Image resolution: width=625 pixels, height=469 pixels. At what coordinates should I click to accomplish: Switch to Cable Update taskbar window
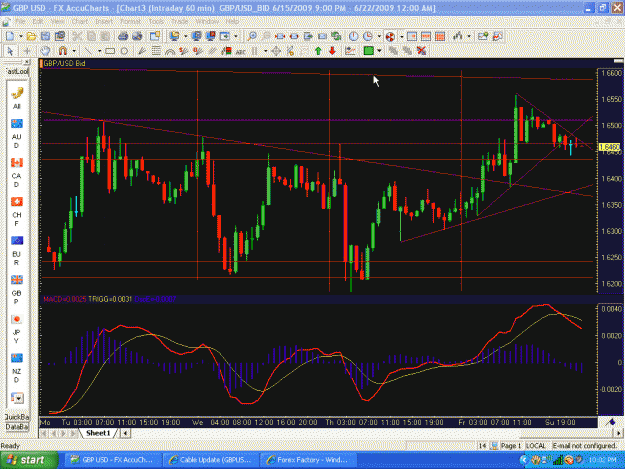pyautogui.click(x=210, y=460)
